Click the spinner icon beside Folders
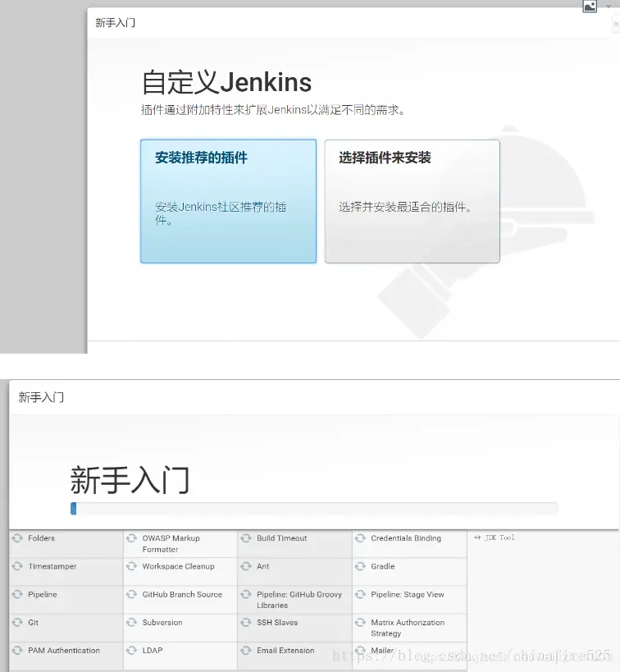Image resolution: width=620 pixels, height=672 pixels. tap(17, 538)
